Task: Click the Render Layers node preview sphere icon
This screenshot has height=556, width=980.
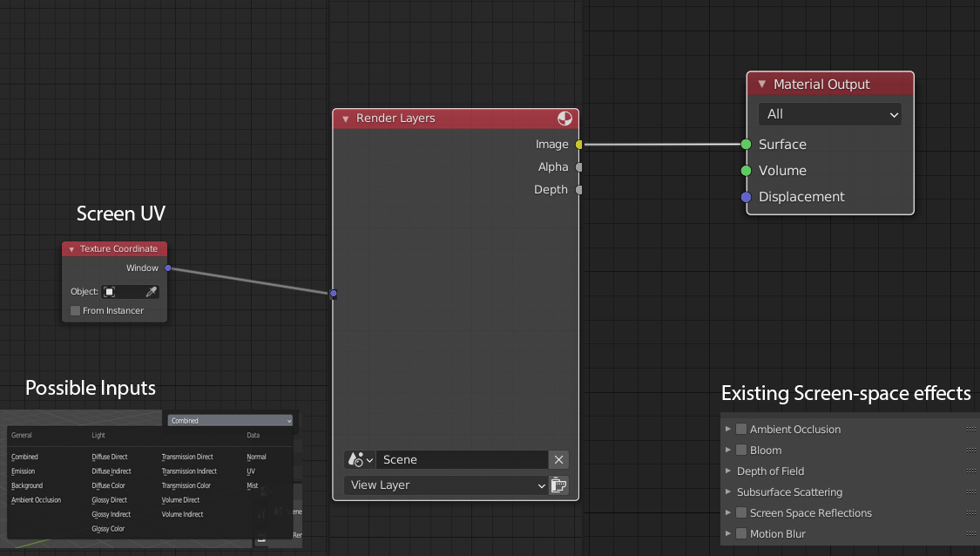Action: [564, 119]
